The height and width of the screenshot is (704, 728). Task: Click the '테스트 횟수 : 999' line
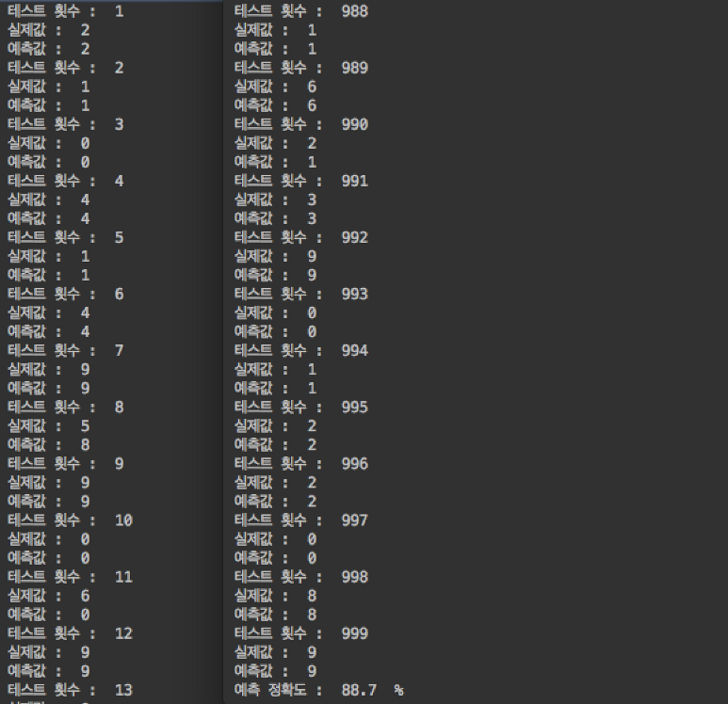tap(300, 633)
